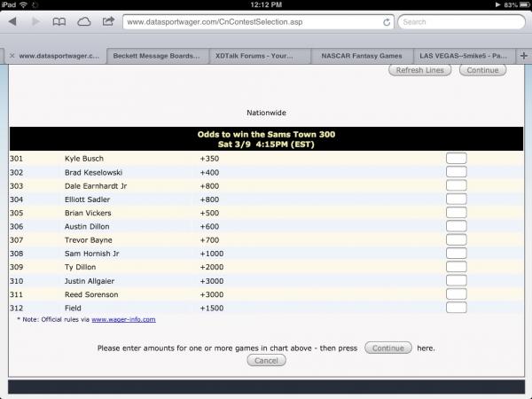Select wager amount box for Kyle Busch
This screenshot has width=532, height=399.
point(456,159)
